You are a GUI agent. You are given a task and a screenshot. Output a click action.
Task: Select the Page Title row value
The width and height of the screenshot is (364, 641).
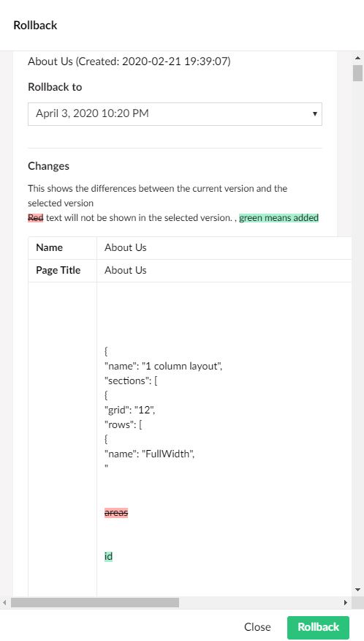click(x=126, y=270)
